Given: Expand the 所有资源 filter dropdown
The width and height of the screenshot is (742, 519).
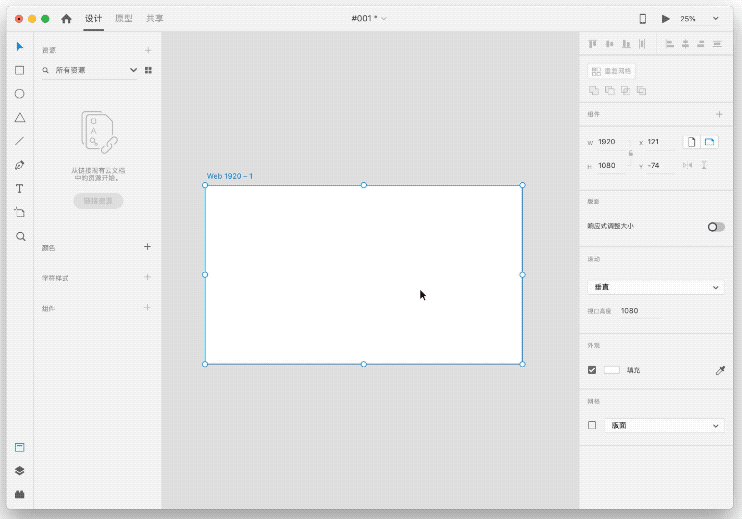Looking at the screenshot, I should tap(133, 71).
